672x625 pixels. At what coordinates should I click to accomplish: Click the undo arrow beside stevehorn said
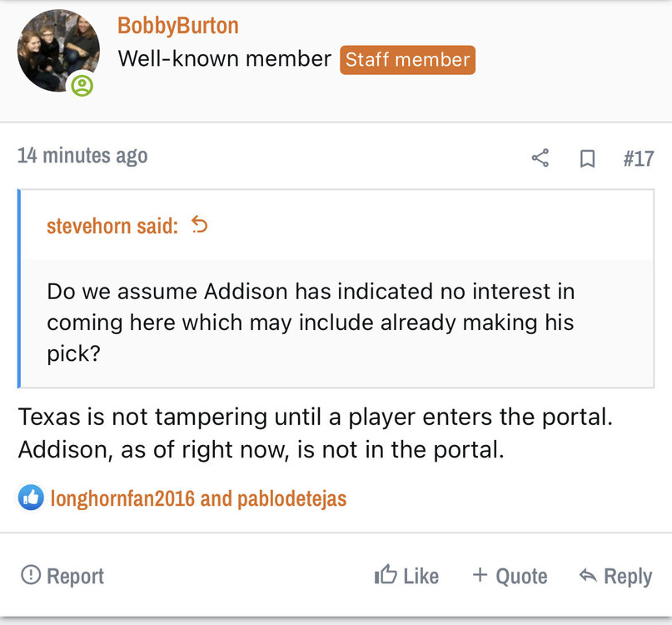[199, 224]
